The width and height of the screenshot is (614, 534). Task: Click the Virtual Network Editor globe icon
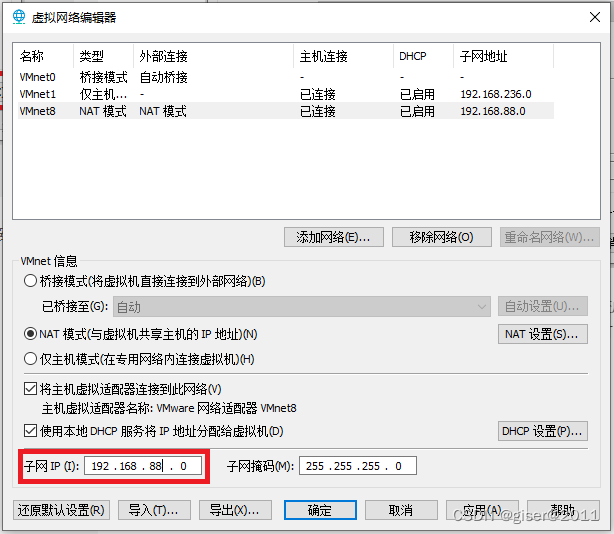[x=18, y=17]
